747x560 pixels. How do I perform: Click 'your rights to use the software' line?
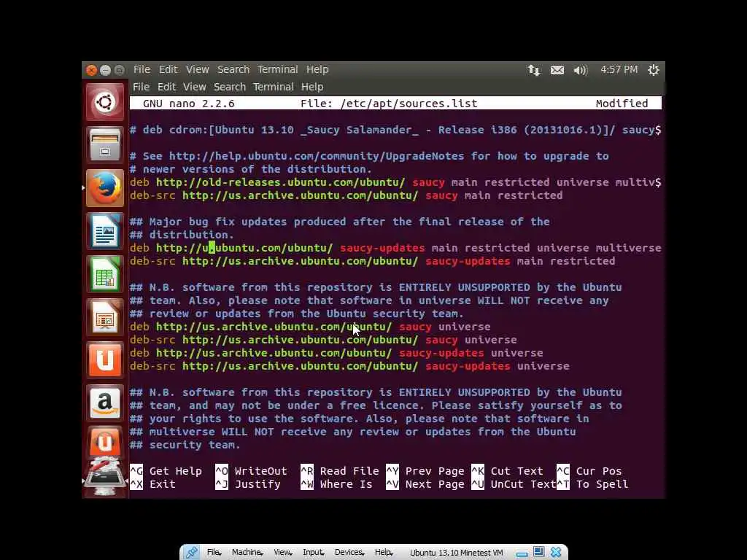pyautogui.click(x=359, y=419)
